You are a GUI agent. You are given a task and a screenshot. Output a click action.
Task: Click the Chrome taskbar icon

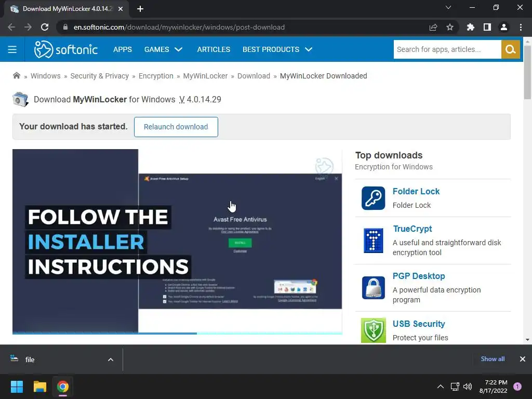(63, 387)
